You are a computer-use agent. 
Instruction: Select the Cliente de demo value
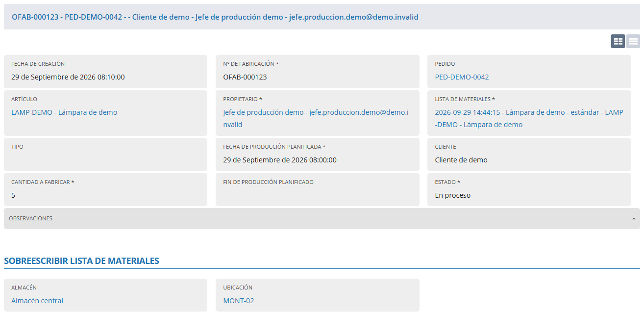click(461, 160)
